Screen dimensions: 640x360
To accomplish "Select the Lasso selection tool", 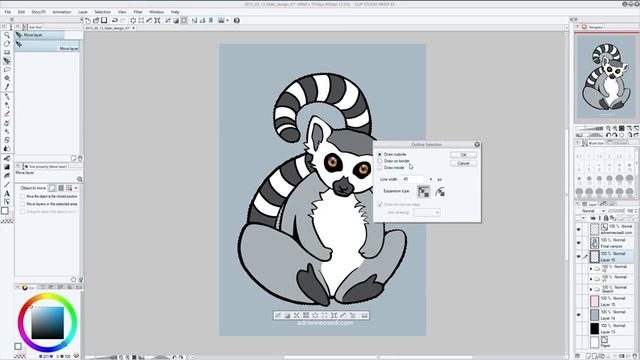I will (x=7, y=69).
